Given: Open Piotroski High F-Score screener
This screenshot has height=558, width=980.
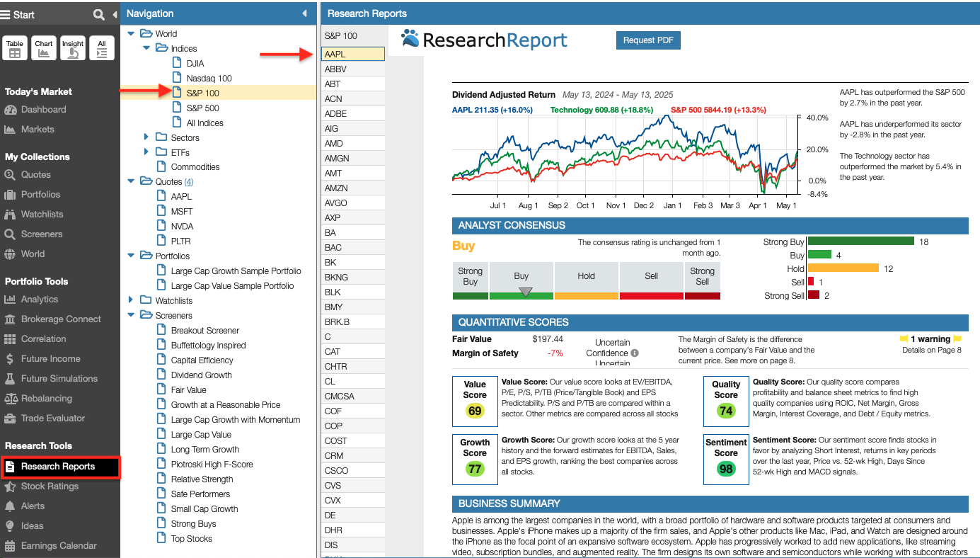Looking at the screenshot, I should click(x=212, y=465).
